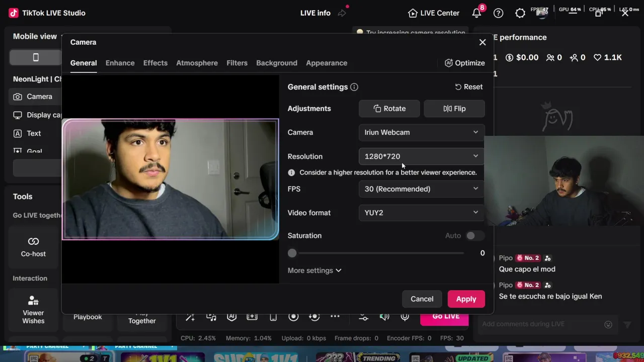
Task: Click the magic wand icon in bottom toolbar
Action: pyautogui.click(x=190, y=317)
